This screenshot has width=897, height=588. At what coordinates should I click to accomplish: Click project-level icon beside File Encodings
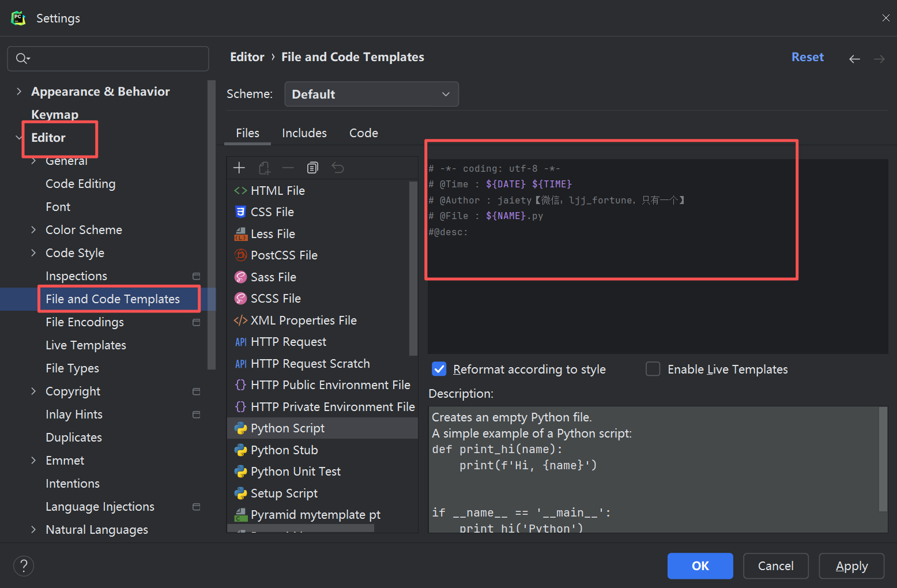click(x=196, y=322)
